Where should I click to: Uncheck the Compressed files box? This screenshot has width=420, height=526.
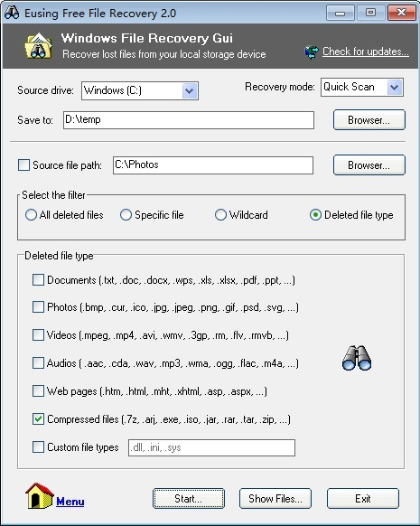pos(38,419)
